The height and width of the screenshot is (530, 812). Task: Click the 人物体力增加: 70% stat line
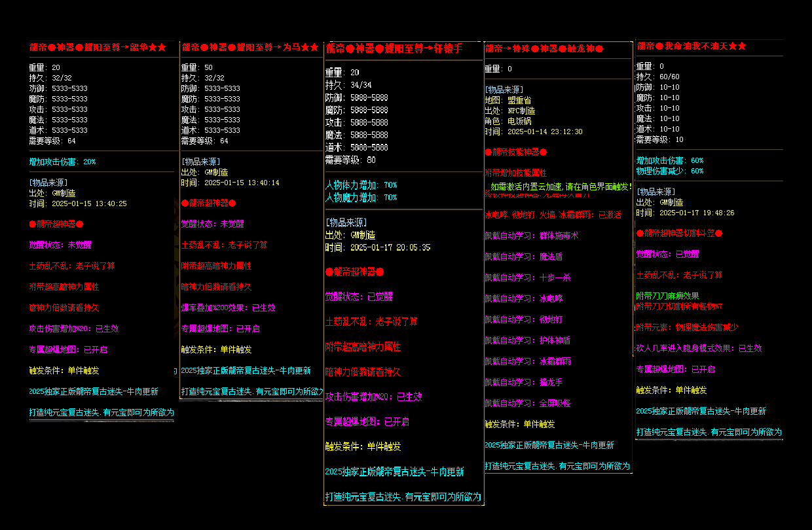click(361, 185)
